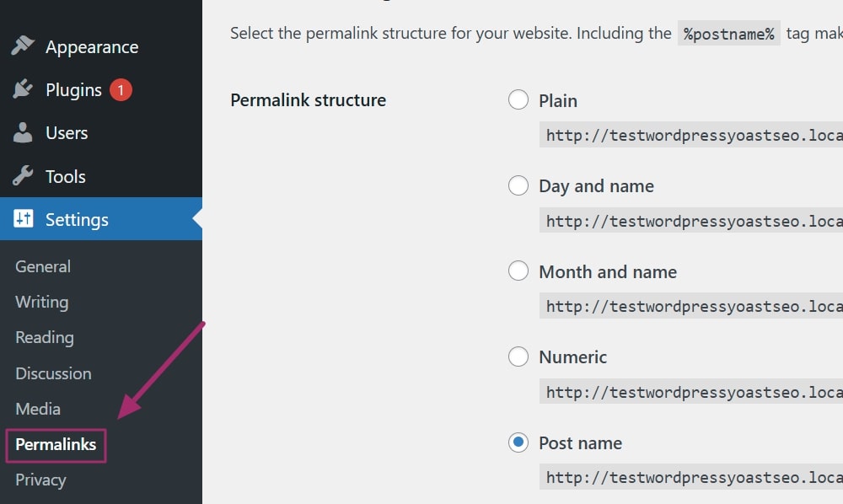Image resolution: width=843 pixels, height=504 pixels.
Task: Go to Writing settings
Action: coord(42,302)
